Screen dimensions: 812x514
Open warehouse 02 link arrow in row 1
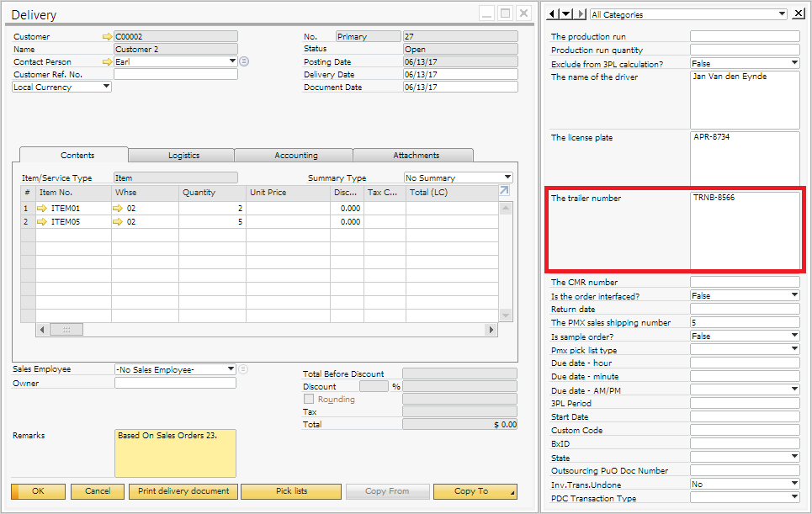119,209
